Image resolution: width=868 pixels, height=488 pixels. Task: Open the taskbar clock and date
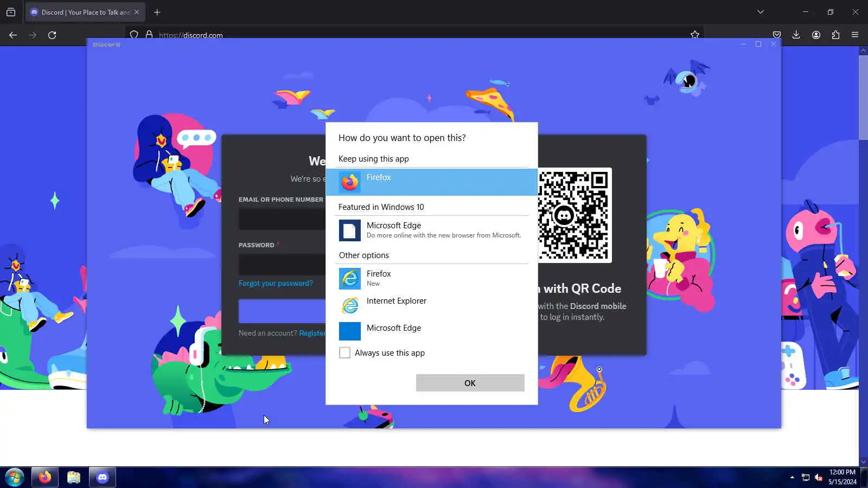point(843,477)
